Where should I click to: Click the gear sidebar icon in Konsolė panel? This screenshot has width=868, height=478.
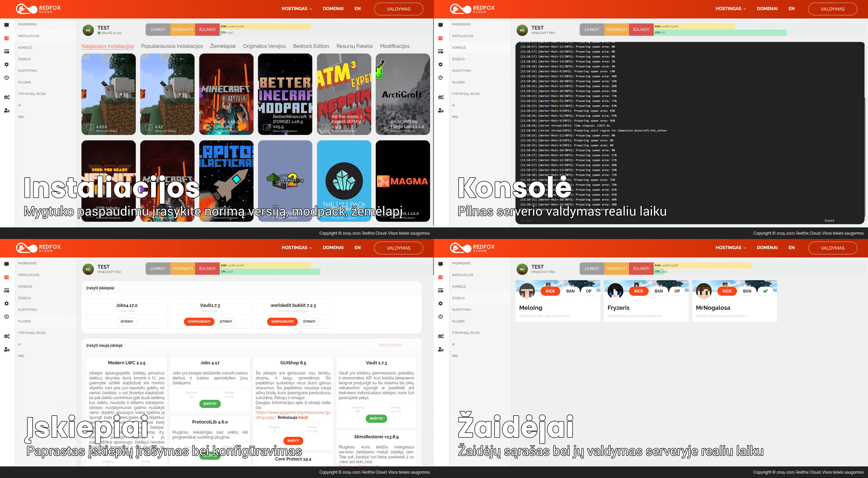pos(441,64)
